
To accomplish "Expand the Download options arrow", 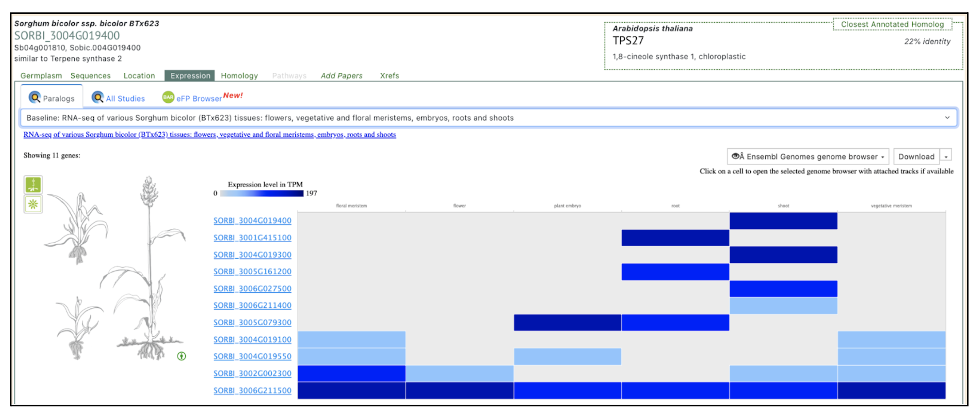I will pyautogui.click(x=946, y=156).
